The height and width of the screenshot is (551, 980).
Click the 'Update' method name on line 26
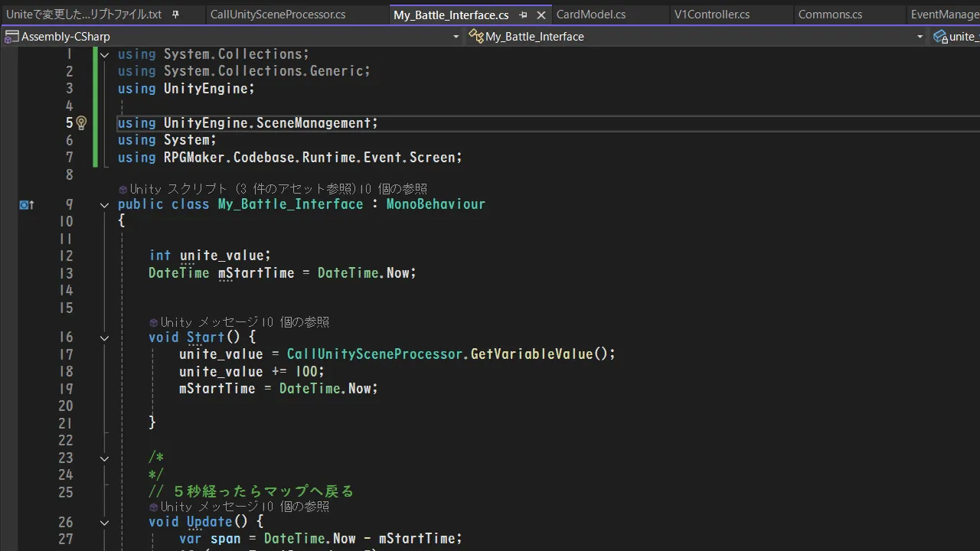click(x=210, y=522)
